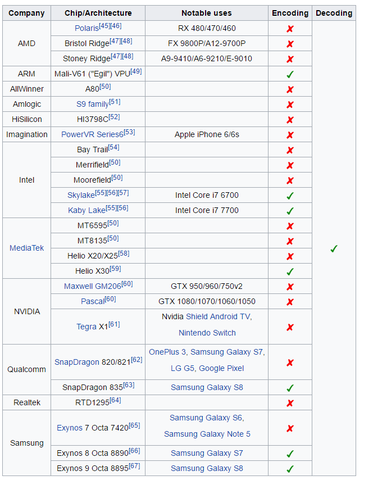The height and width of the screenshot is (480, 373).
Task: Select the NVIDIA company cell
Action: pos(27,312)
